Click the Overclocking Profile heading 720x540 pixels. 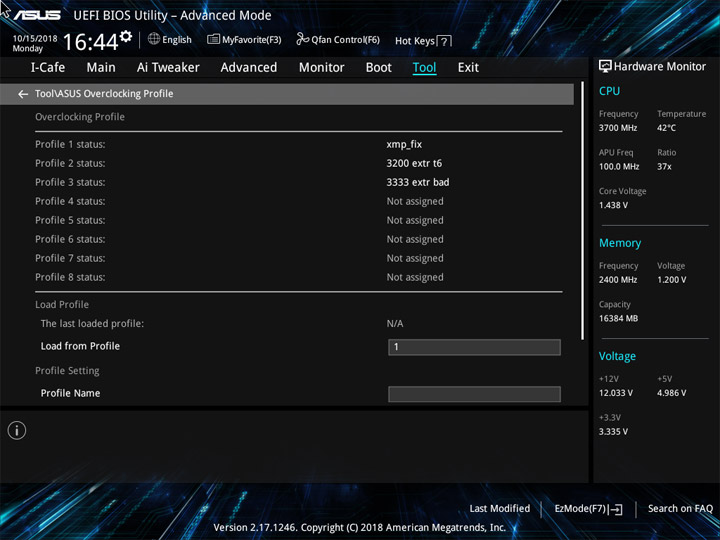(x=80, y=117)
